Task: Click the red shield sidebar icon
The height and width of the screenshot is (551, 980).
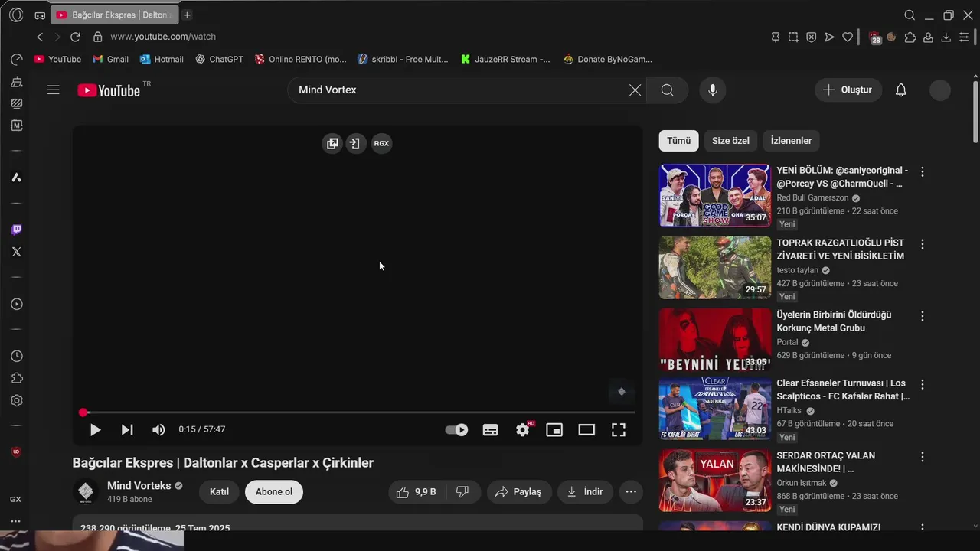Action: [x=16, y=452]
